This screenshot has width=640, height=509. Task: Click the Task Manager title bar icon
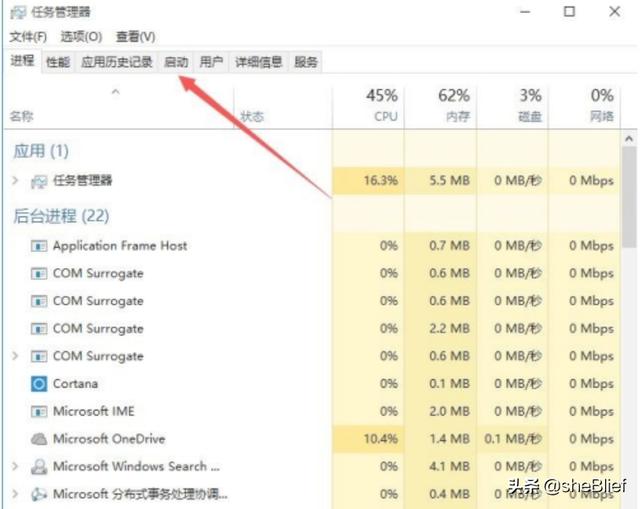(x=18, y=12)
